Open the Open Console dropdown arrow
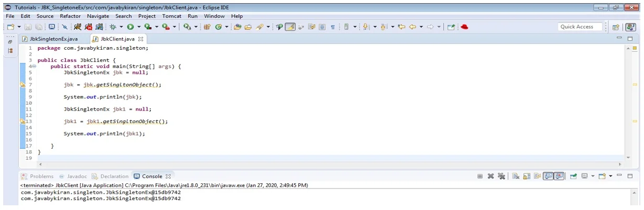The width and height of the screenshot is (644, 210). tap(610, 176)
